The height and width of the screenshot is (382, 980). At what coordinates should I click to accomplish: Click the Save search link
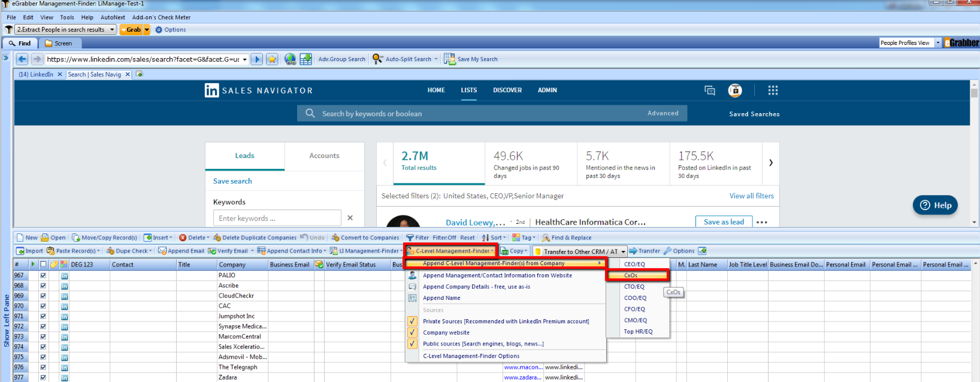[232, 181]
